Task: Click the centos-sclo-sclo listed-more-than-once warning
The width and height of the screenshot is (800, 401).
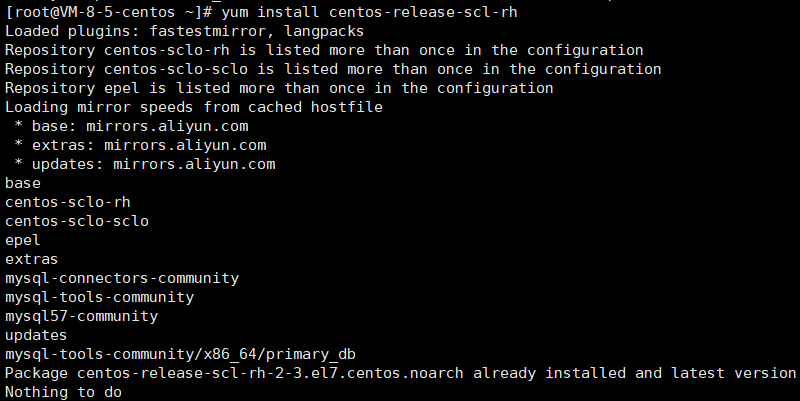Action: pyautogui.click(x=333, y=69)
